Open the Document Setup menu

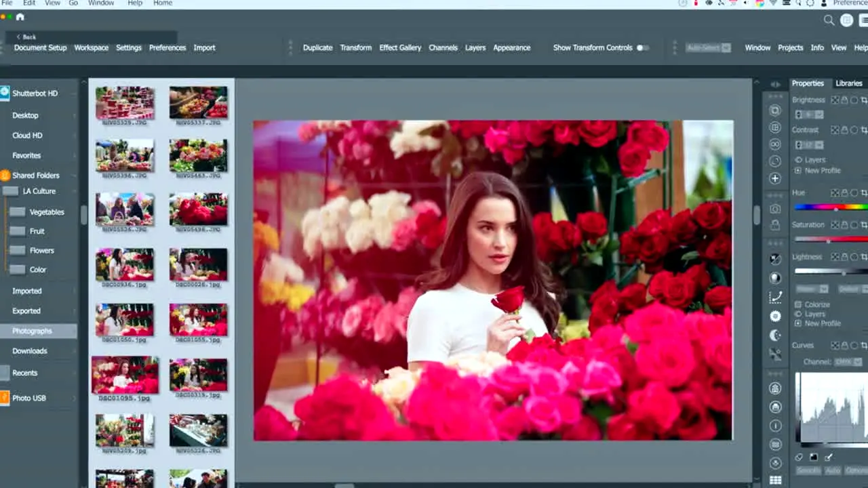click(x=41, y=47)
